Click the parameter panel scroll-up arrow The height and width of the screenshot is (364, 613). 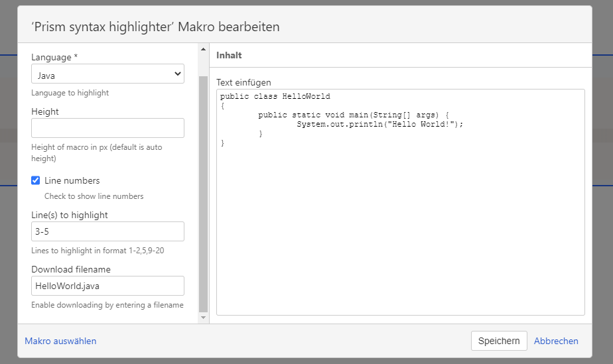(203, 49)
